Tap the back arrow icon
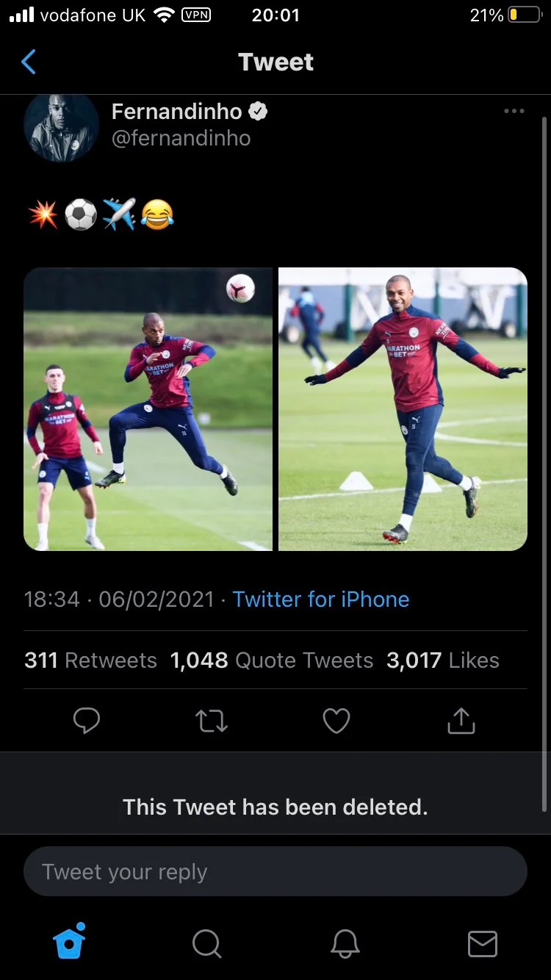This screenshot has height=980, width=551. pos(29,62)
